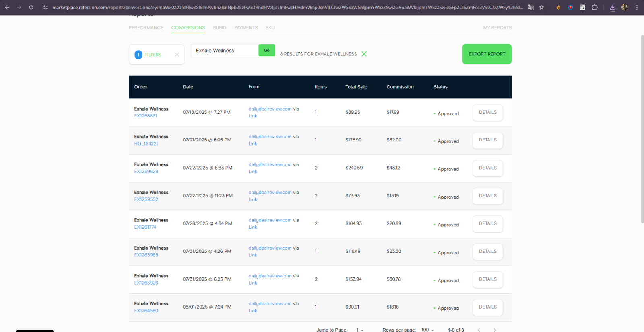Clear the Exhale Wellness search results
This screenshot has width=644, height=332.
click(364, 54)
